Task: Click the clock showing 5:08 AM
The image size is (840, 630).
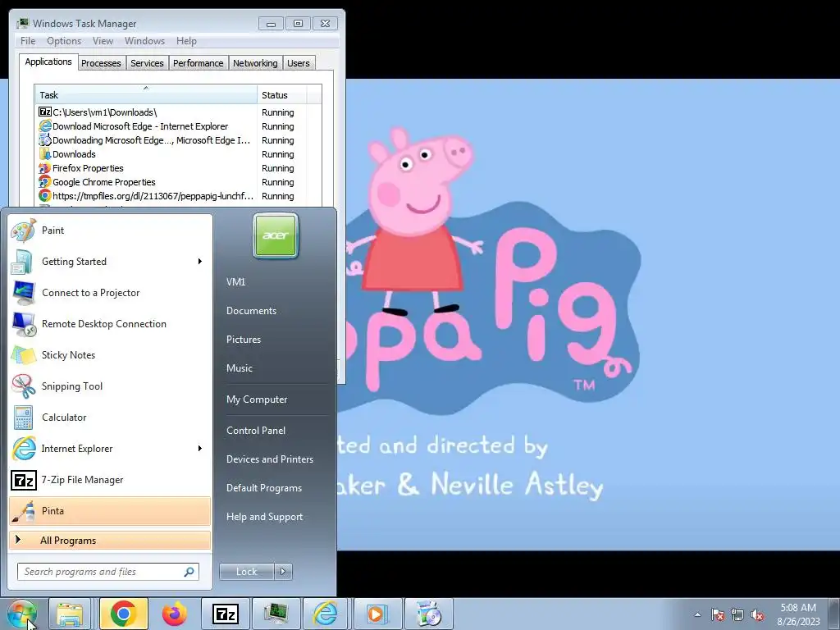Action: [798, 608]
